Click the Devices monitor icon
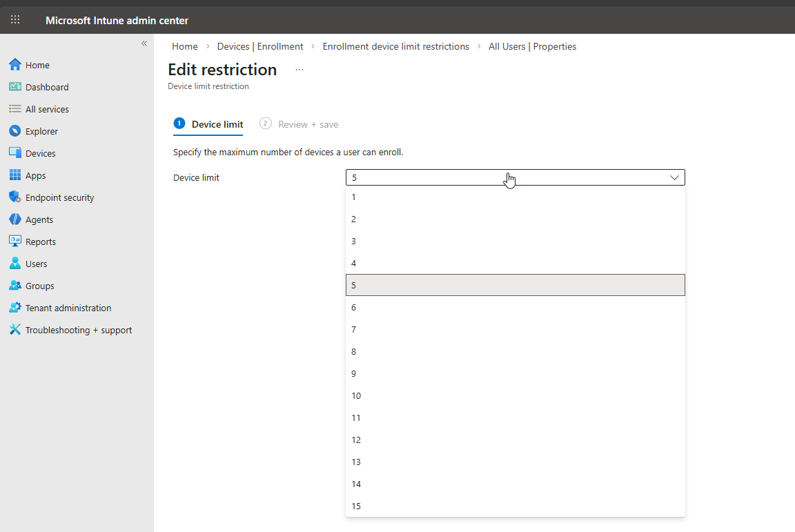Image resolution: width=795 pixels, height=532 pixels. point(15,152)
